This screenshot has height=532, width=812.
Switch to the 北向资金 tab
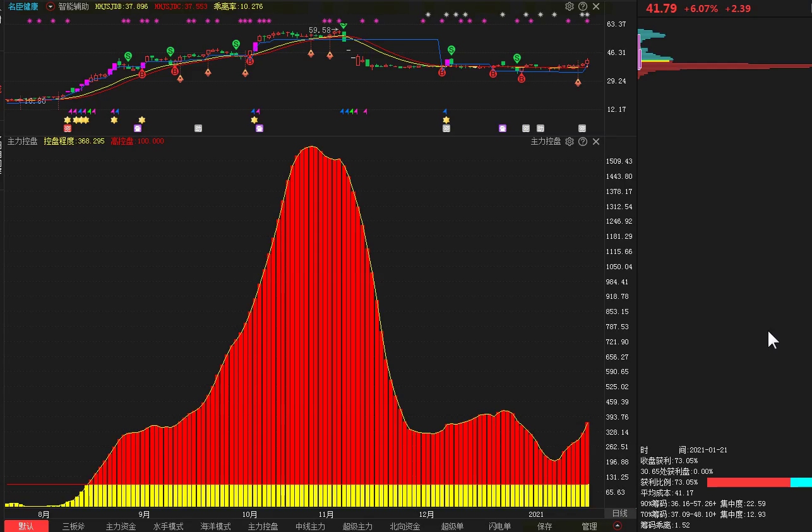click(x=405, y=526)
